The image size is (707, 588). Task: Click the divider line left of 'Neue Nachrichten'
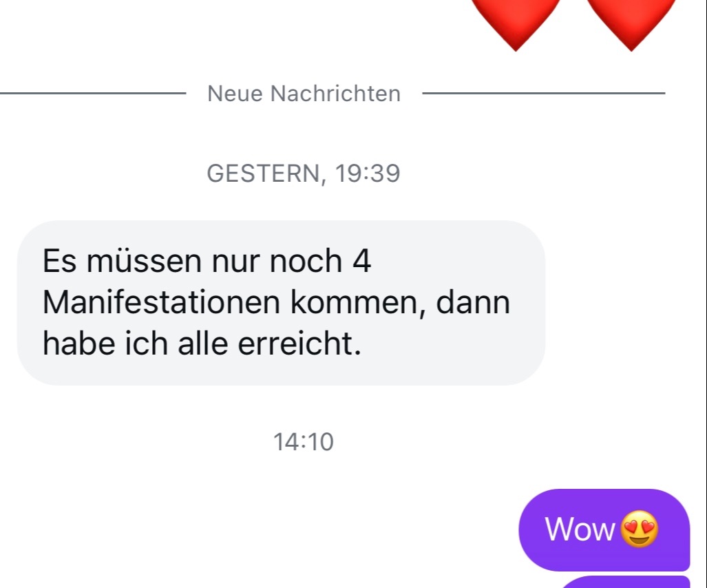93,94
